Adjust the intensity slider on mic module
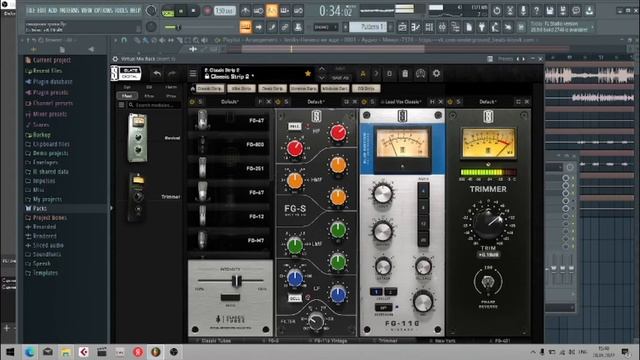Screen dimensions: 640x360 tap(236, 281)
